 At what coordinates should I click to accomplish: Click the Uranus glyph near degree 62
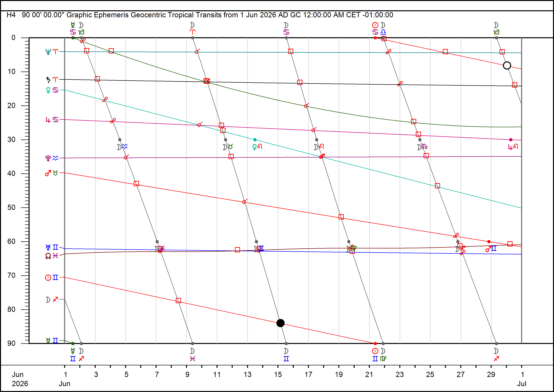point(48,247)
